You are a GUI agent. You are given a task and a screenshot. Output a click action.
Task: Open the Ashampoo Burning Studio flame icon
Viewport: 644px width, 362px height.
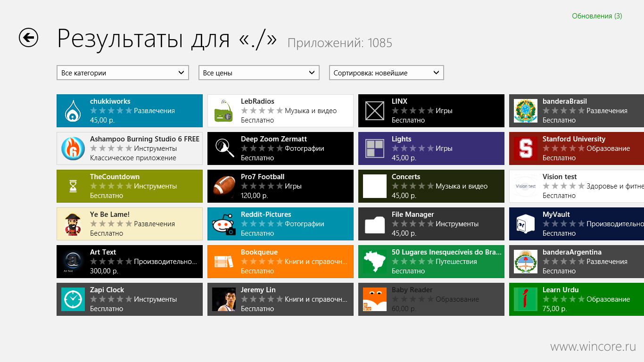pos(73,148)
